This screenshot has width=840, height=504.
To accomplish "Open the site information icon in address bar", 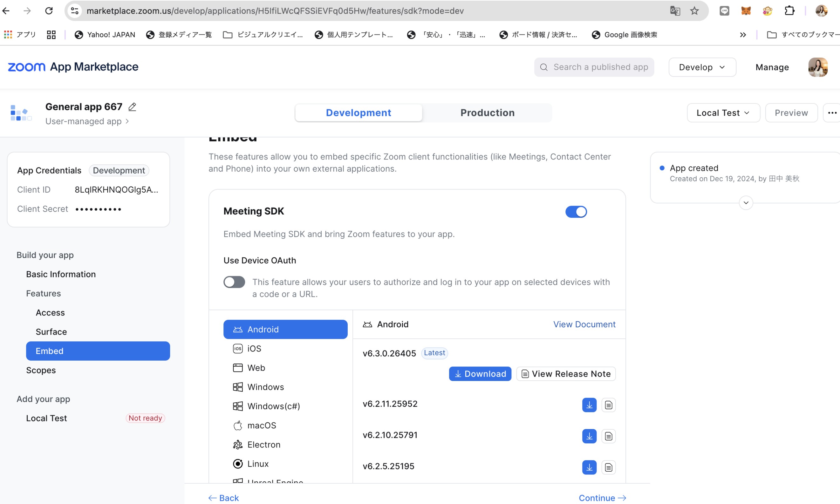I will (74, 11).
